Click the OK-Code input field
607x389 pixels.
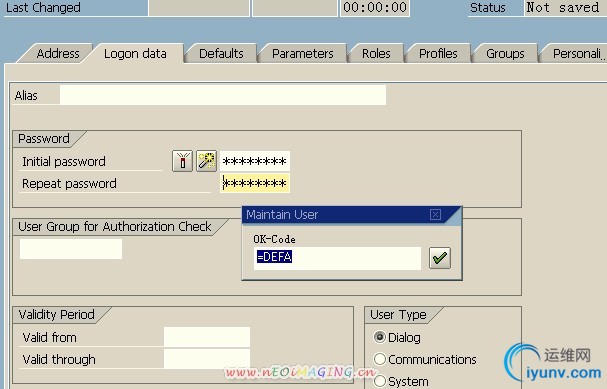click(x=337, y=258)
